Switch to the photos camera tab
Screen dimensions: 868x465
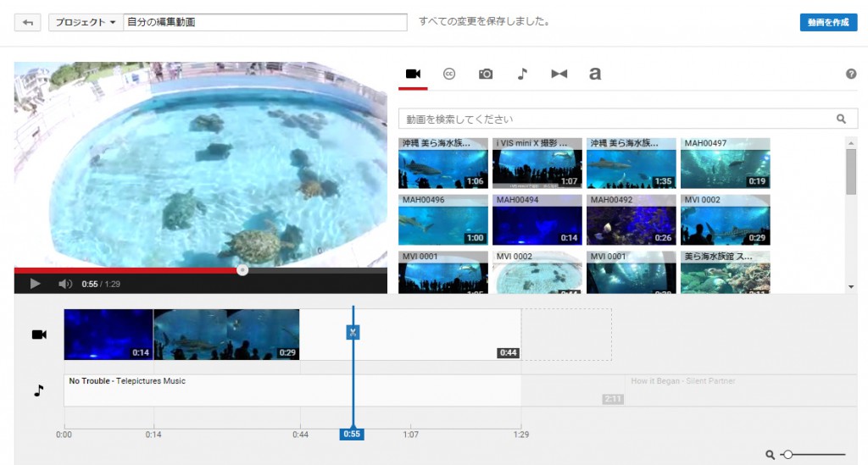[x=486, y=74]
